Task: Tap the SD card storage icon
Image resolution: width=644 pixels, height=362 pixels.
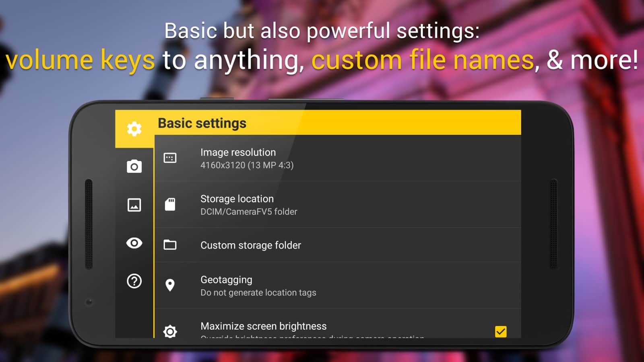Action: point(170,204)
